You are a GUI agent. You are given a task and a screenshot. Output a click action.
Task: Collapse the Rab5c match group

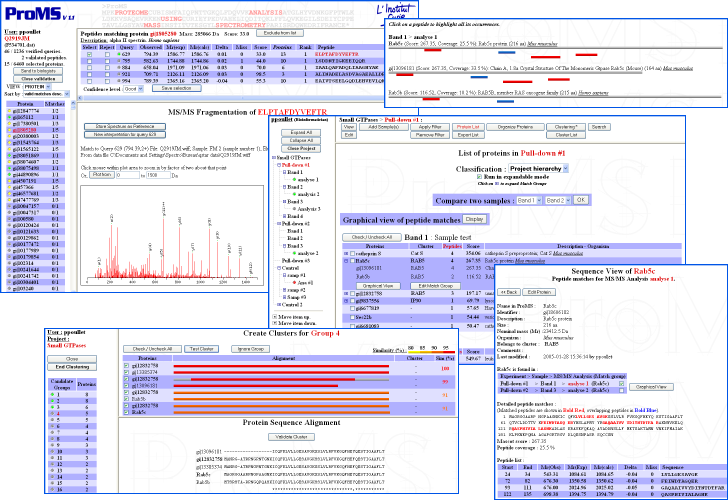346,261
